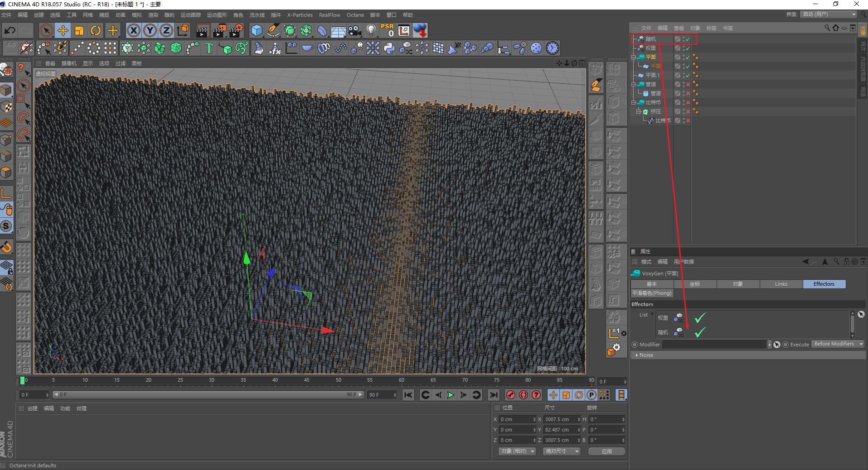Toggle enable checkmark for 随机 object
This screenshot has height=470, width=868.
pos(688,39)
